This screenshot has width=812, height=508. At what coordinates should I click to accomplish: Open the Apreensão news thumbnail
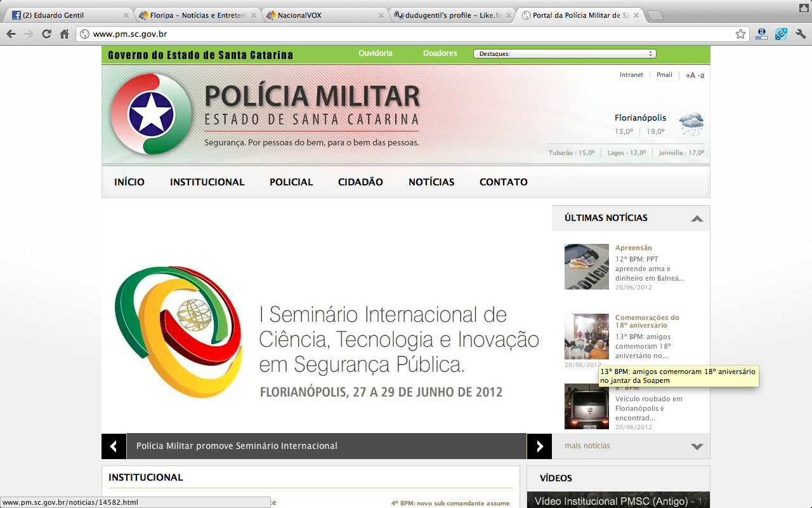[x=587, y=267]
